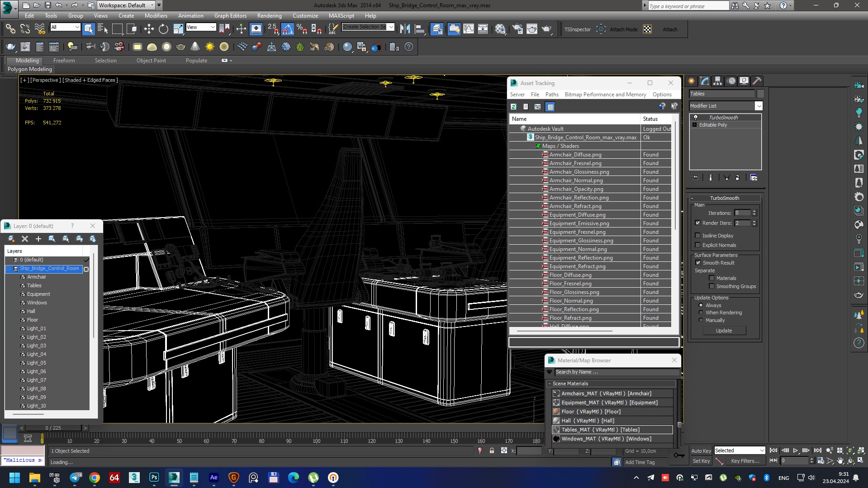Click Refresh icon in Asset Tracking
Screen dimensions: 868x488
pos(514,107)
